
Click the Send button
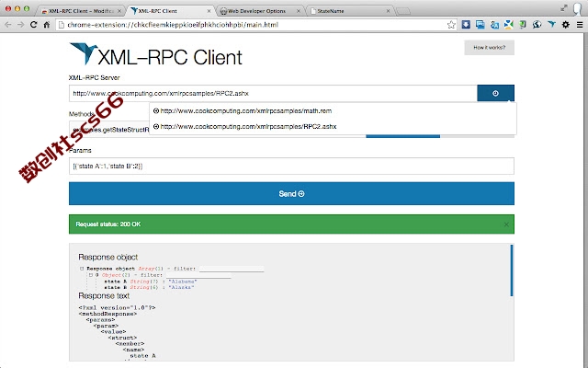[291, 194]
